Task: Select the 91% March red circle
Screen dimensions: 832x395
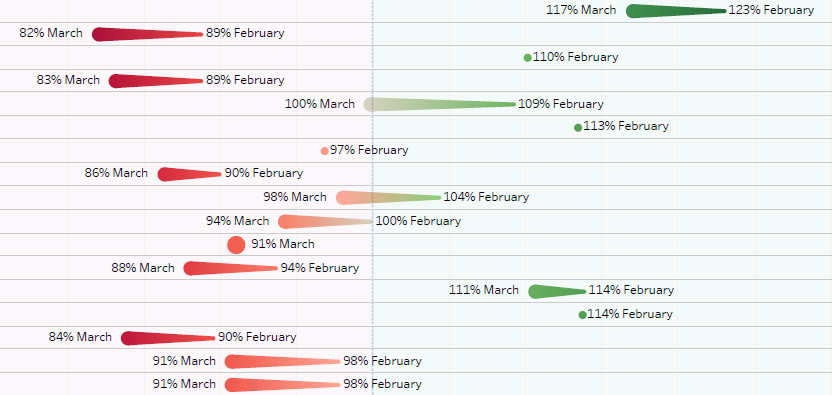Action: (236, 245)
